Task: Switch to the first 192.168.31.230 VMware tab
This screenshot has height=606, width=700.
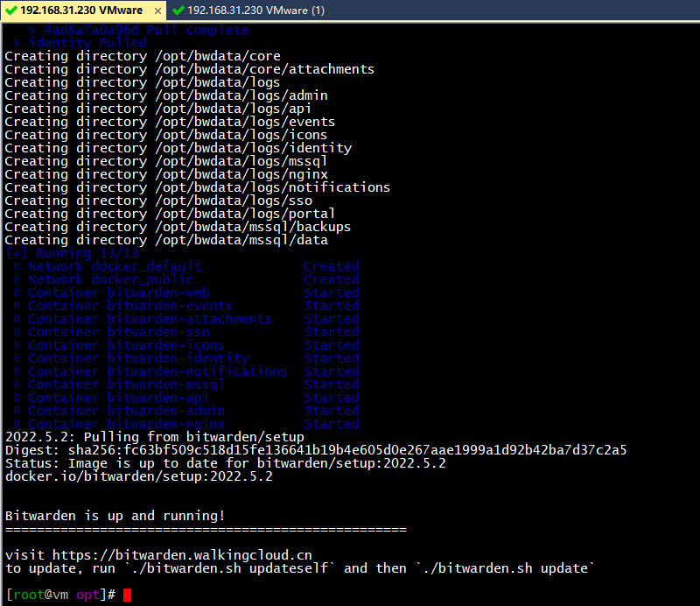Action: point(83,11)
